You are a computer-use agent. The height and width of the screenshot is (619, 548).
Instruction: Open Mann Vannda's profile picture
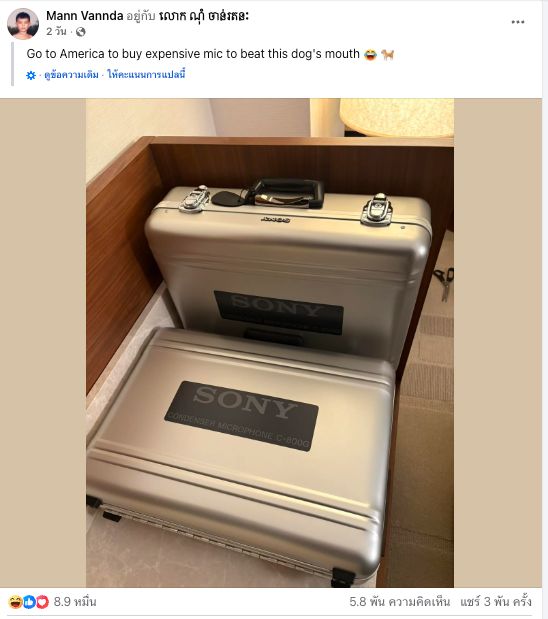pyautogui.click(x=23, y=23)
